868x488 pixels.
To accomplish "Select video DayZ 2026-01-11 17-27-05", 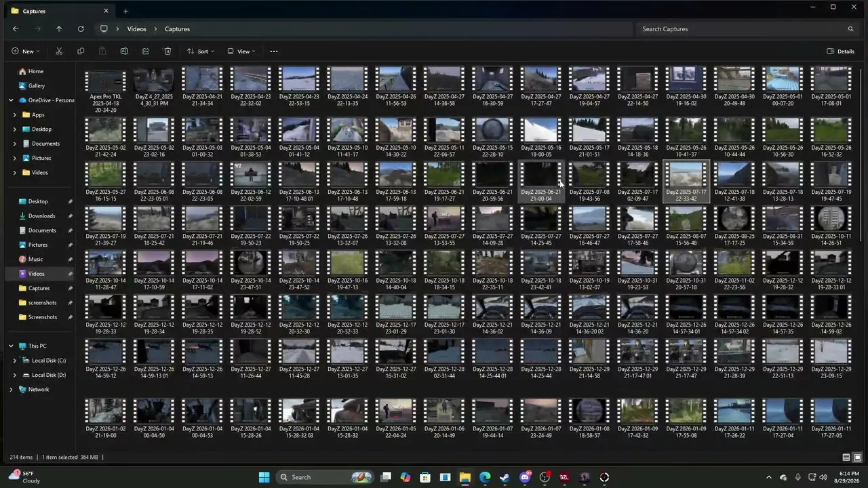I will coord(831,418).
